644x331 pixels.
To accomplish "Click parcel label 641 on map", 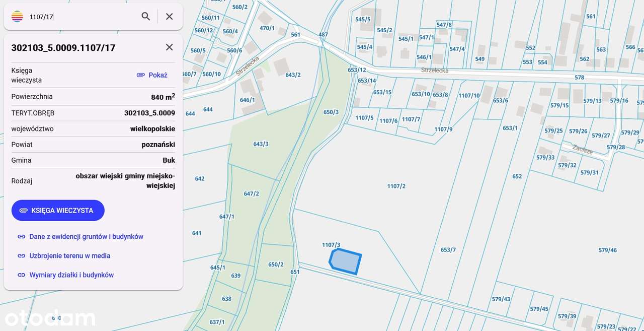I will coord(197,233).
